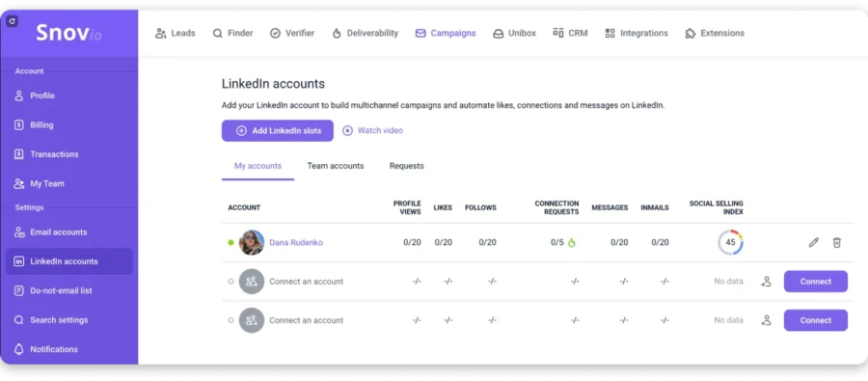
Task: Click the CONNECTION REQUESTS column header
Action: 556,207
